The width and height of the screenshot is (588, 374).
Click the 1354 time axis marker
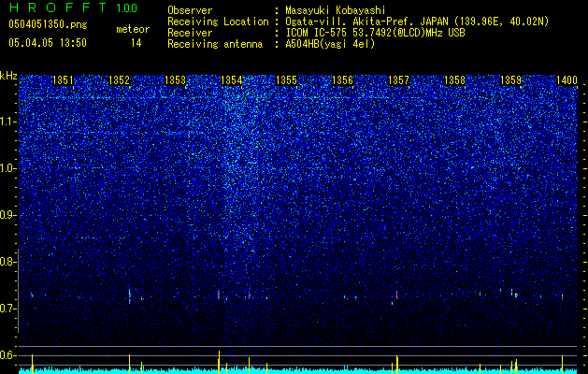232,79
